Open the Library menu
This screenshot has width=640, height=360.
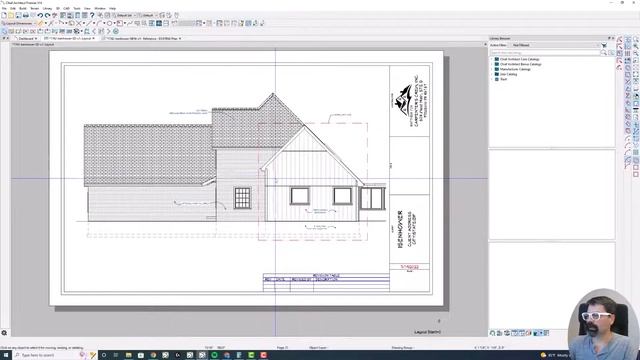click(x=47, y=8)
